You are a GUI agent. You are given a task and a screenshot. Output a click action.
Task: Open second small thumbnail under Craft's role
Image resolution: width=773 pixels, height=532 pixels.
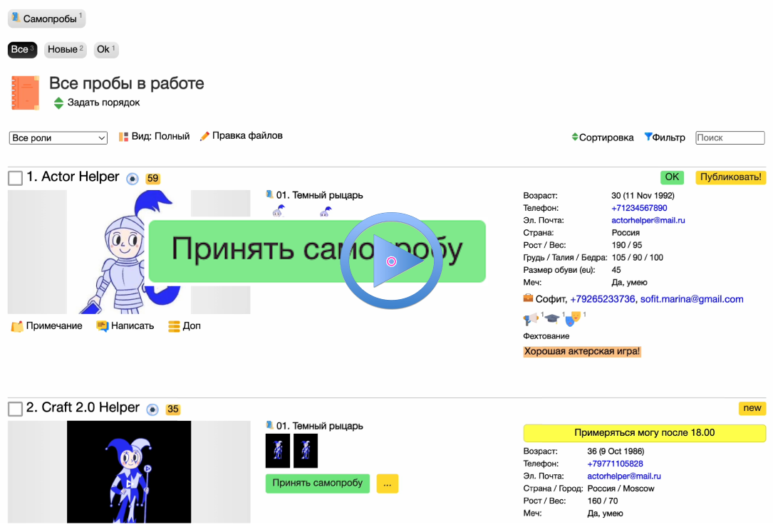pyautogui.click(x=306, y=451)
